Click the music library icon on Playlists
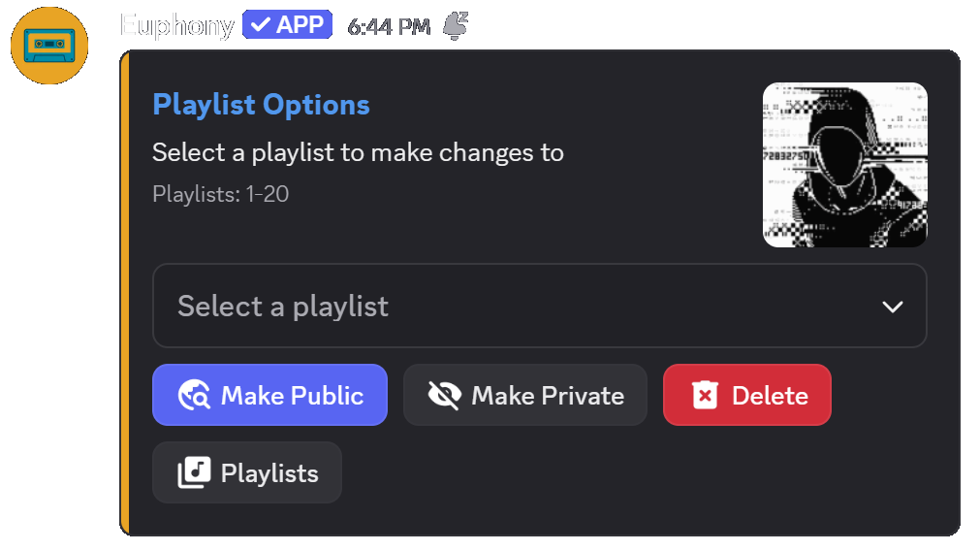This screenshot has width=980, height=551. (194, 472)
